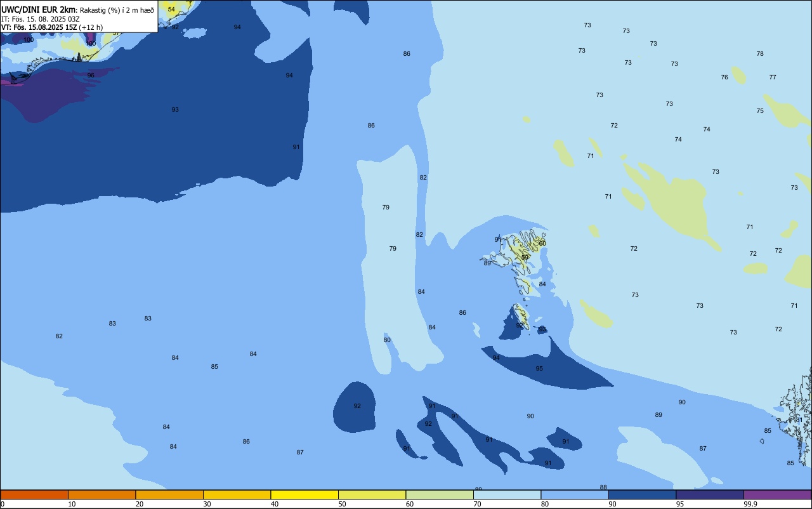The height and width of the screenshot is (509, 812).
Task: Pick the 50–60 yellow-green legend swatch
Action: pos(372,494)
